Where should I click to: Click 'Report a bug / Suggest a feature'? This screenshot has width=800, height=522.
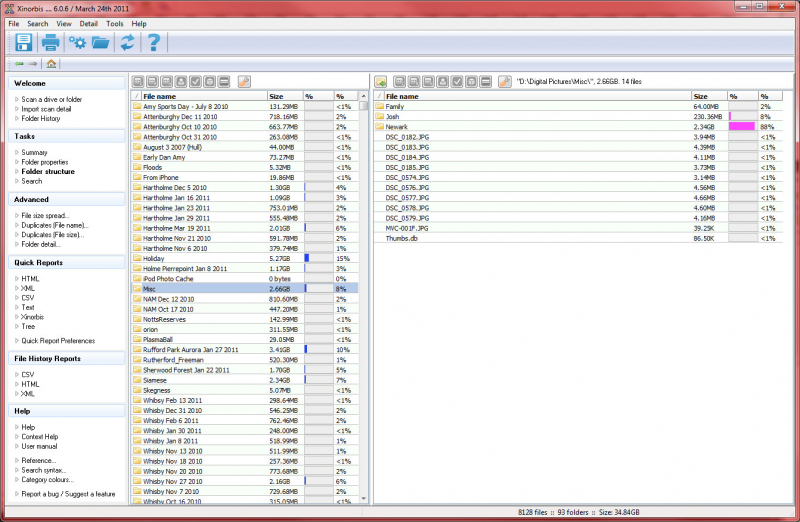tap(68, 494)
